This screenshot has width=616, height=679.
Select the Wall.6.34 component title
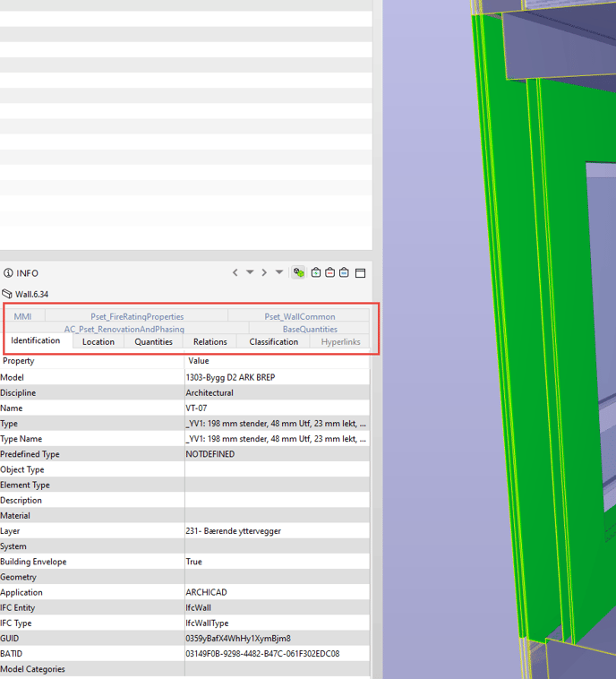click(x=31, y=294)
